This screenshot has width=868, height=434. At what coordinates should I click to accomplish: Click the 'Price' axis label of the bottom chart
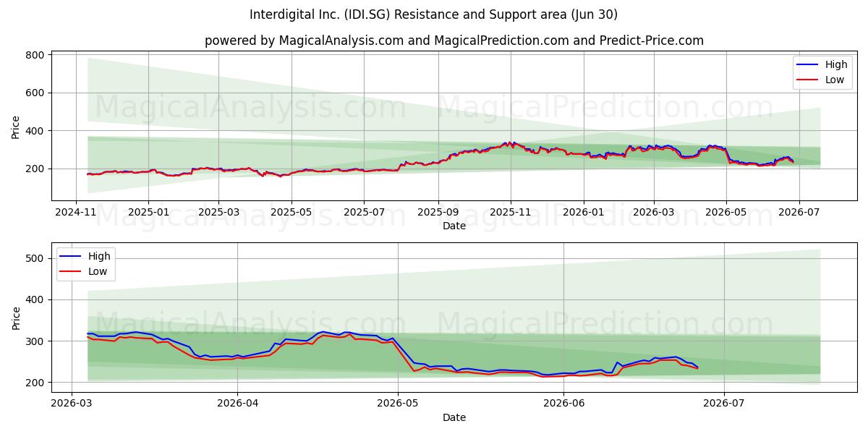click(16, 318)
